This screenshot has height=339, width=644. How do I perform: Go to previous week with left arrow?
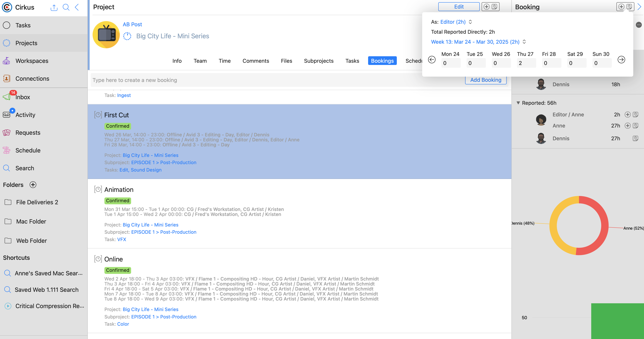[432, 60]
